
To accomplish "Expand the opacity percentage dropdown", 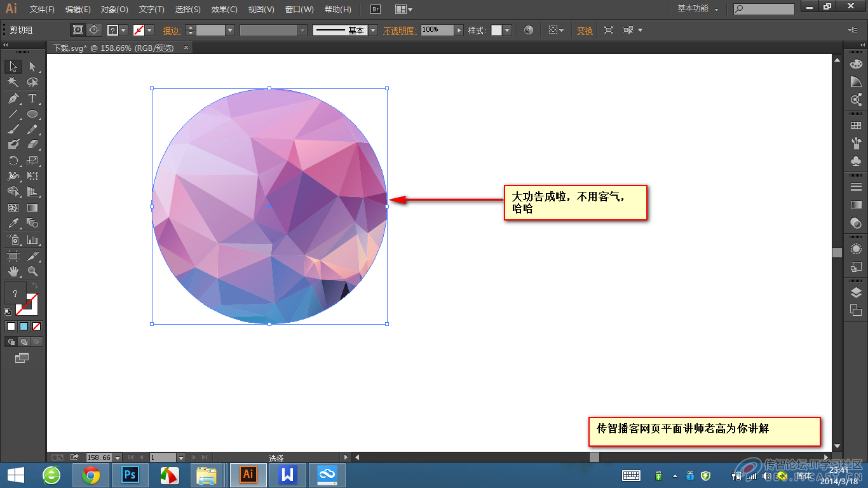I will click(x=459, y=30).
